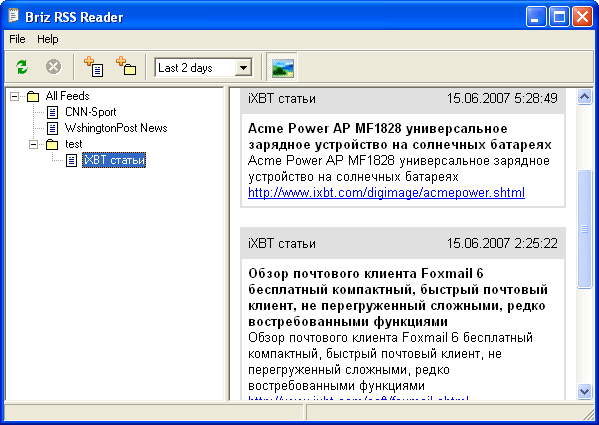
Task: Click the test folder icon
Action: 52,145
